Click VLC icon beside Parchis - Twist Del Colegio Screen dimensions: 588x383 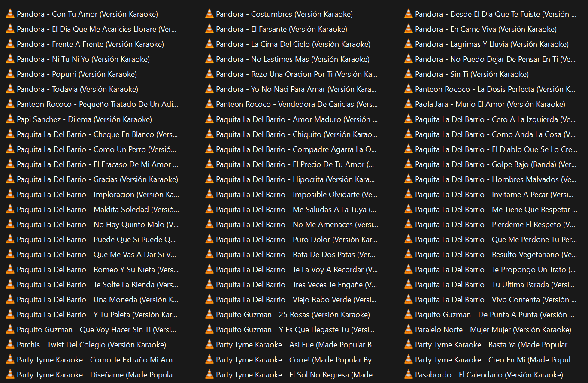(x=10, y=345)
